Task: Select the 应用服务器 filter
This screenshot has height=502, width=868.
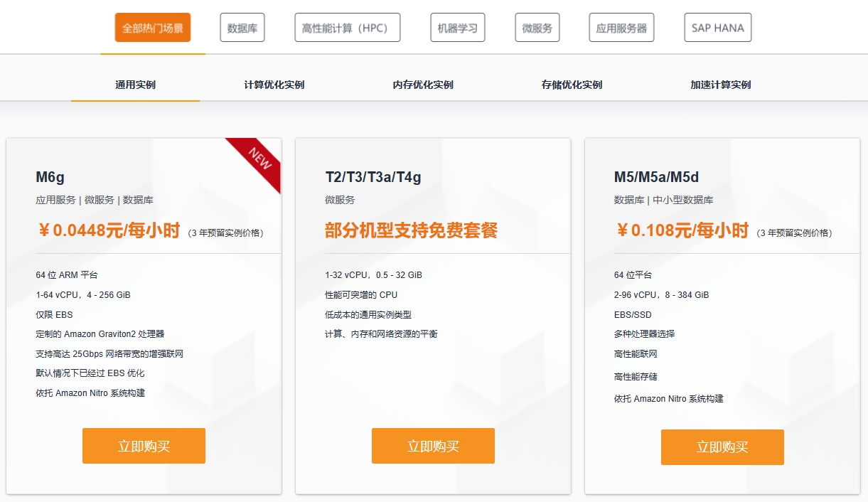Action: (621, 27)
